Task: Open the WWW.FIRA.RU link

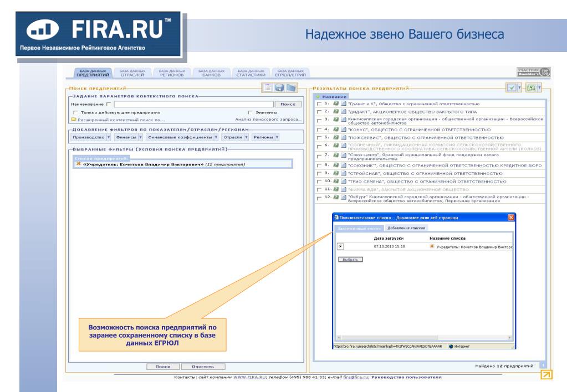Action: 249,377
